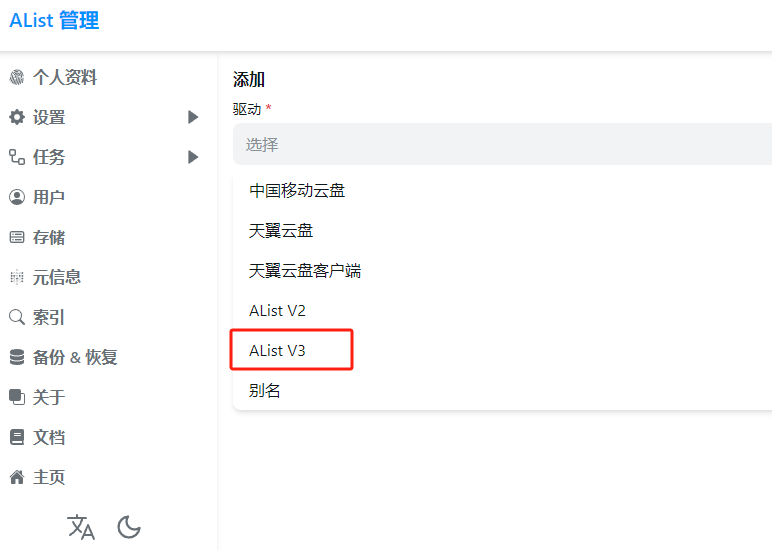
Task: Open the AList 管理 header link
Action: coord(55,21)
